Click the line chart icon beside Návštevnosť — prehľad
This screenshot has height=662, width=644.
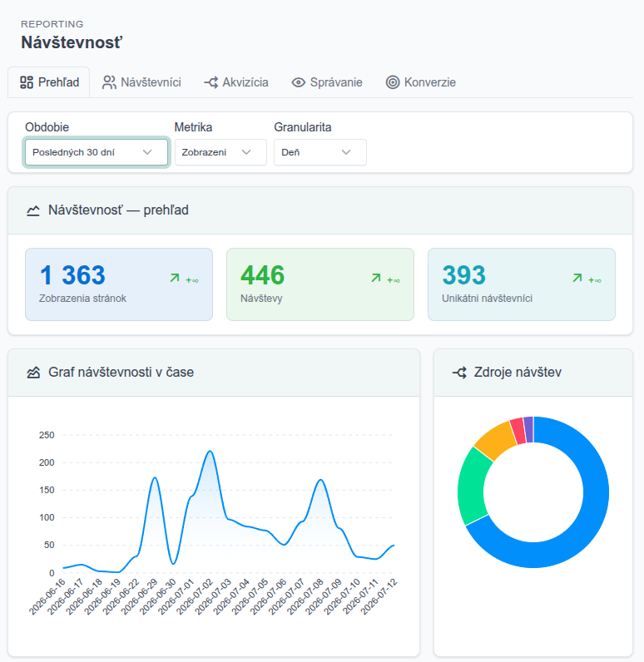33,210
